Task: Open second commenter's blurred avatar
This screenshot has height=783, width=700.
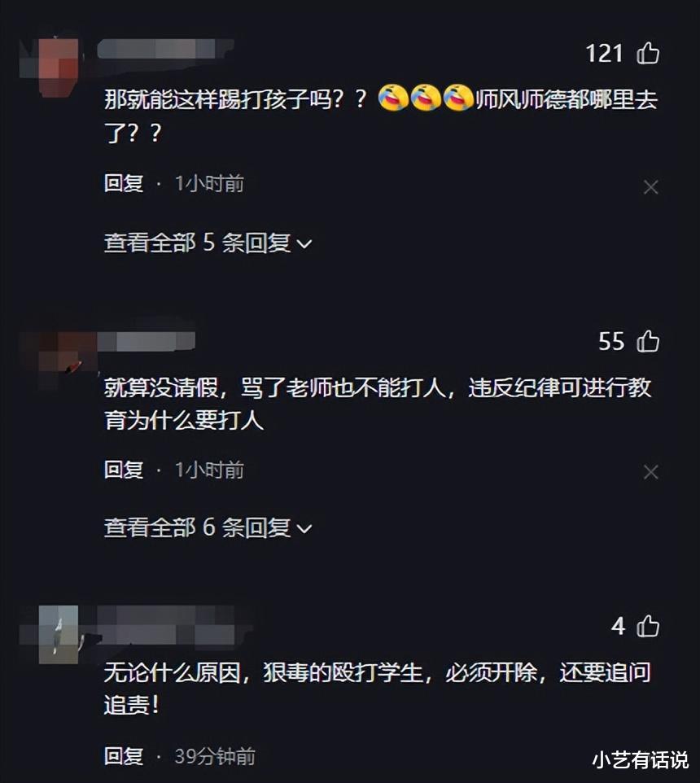Action: coord(65,352)
